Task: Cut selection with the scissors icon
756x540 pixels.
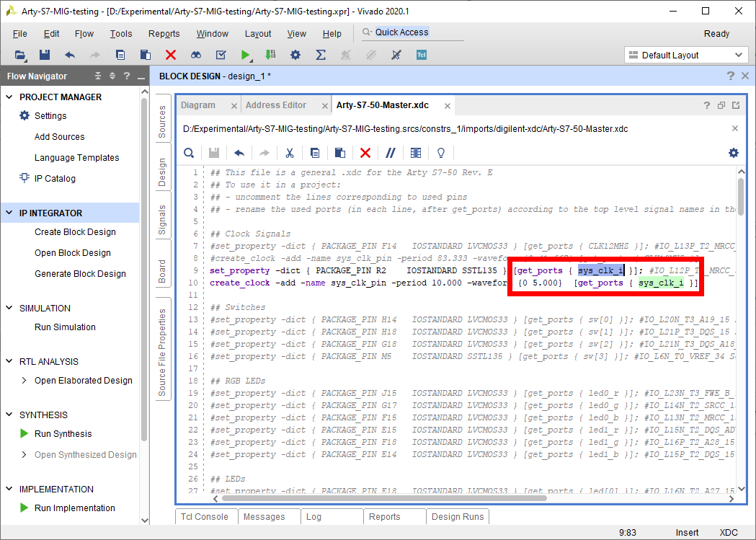Action: click(x=290, y=153)
